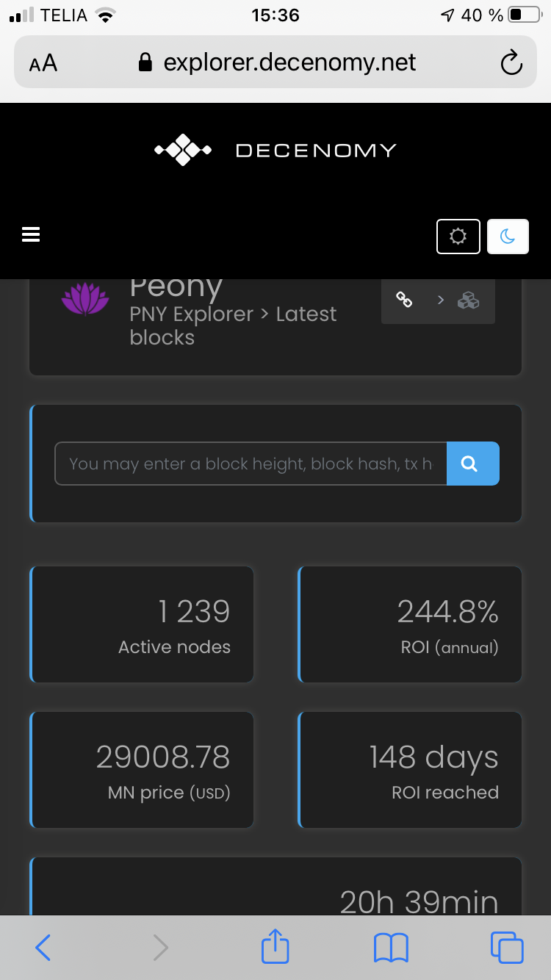The image size is (551, 980).
Task: Focus the block height search field
Action: click(251, 464)
